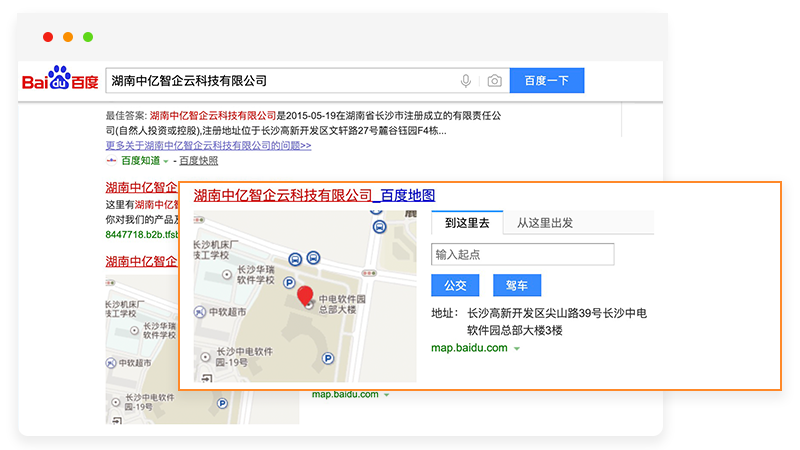Click address text 长沙高新开发区尖山路39号长沙中电
Viewport: 800px width, 450px height.
(x=557, y=313)
